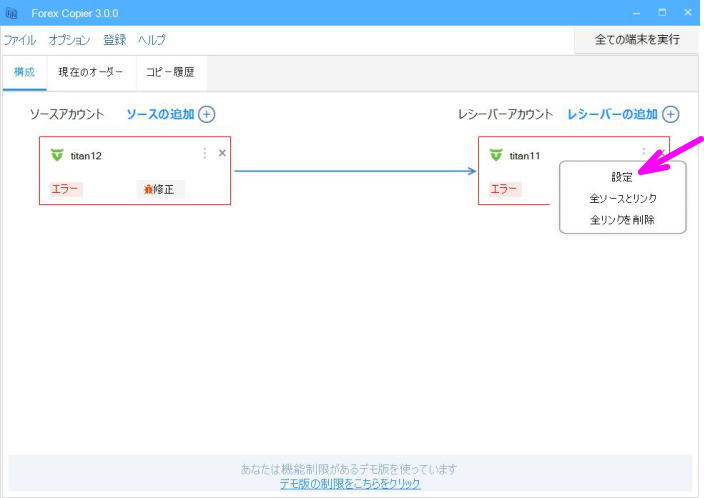This screenshot has width=704, height=498.
Task: Click the レシーバーの追加 link
Action: tap(612, 115)
